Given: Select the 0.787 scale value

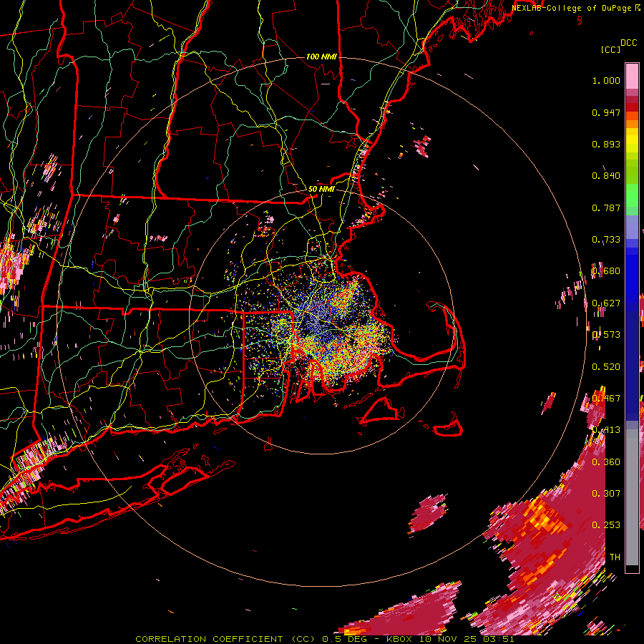Looking at the screenshot, I should pyautogui.click(x=606, y=208).
